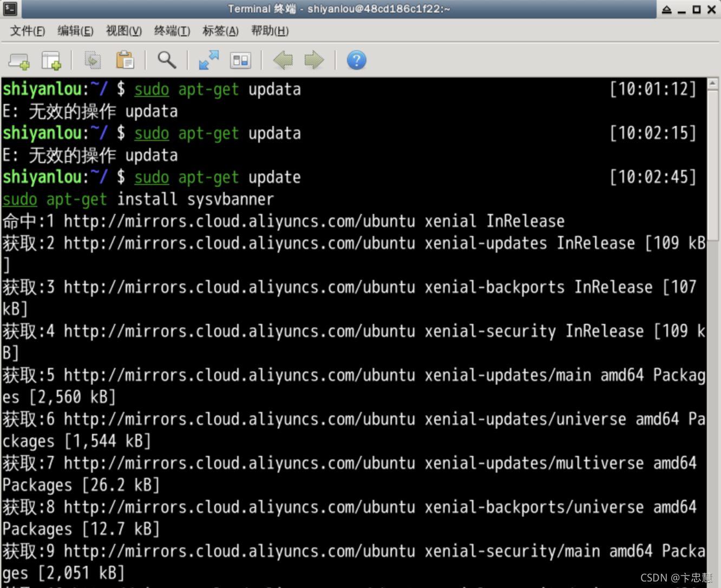Screen dimensions: 721x588
Task: Click the '命中:1' xenial InRelease line
Action: click(284, 221)
